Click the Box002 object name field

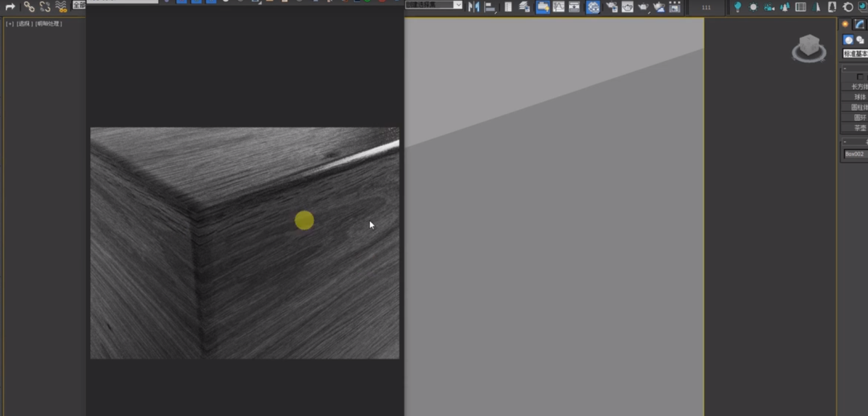(x=855, y=154)
